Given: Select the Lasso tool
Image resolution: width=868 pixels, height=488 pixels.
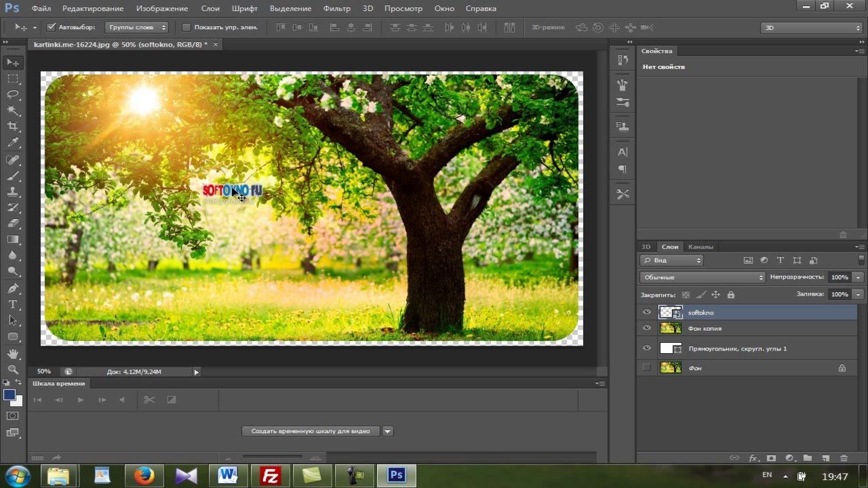Looking at the screenshot, I should [13, 94].
